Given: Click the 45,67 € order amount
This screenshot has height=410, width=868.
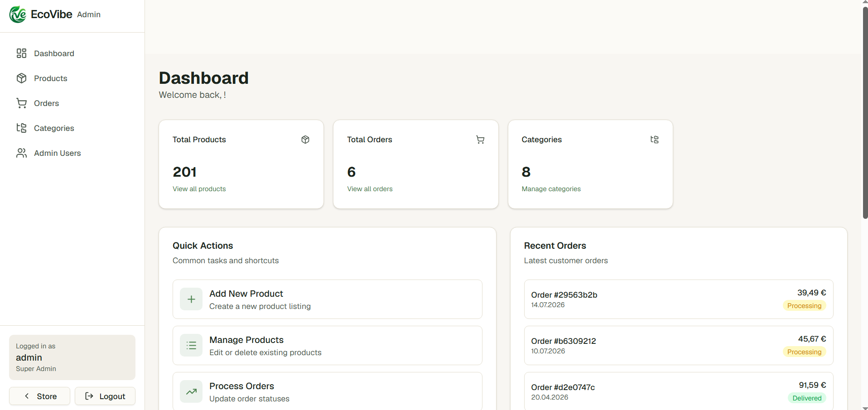Looking at the screenshot, I should [x=812, y=339].
